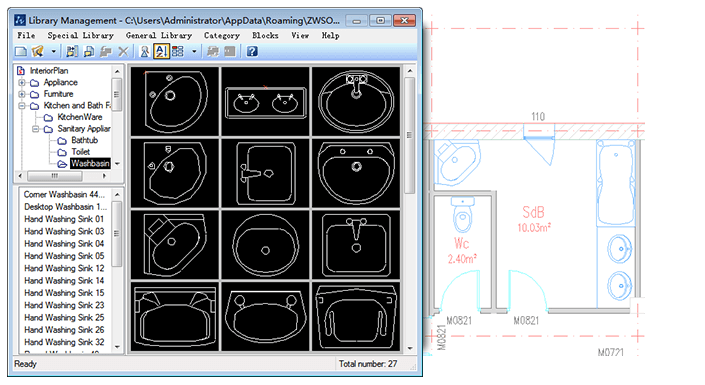Open the Blocks menu
705x385 pixels.
click(x=265, y=36)
